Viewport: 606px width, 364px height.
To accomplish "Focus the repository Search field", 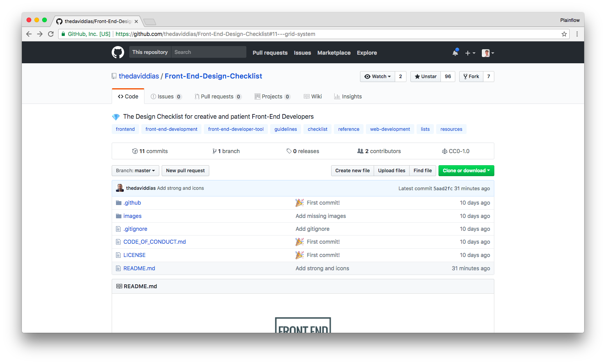I will 209,52.
